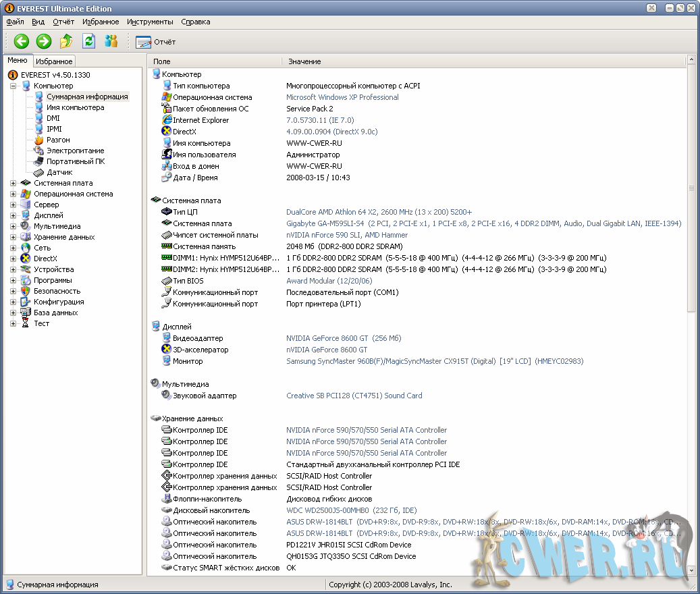
Task: Expand the Тест tree node
Action: point(14,323)
